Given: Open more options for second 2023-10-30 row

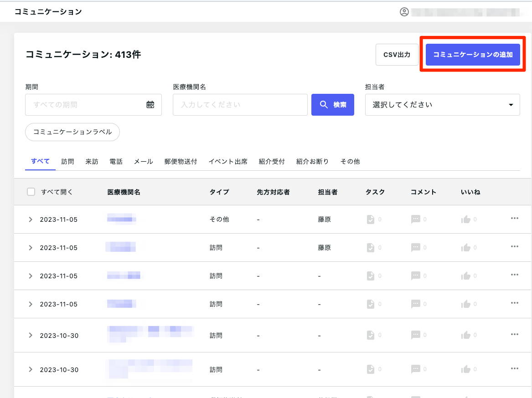Looking at the screenshot, I should pyautogui.click(x=514, y=368).
